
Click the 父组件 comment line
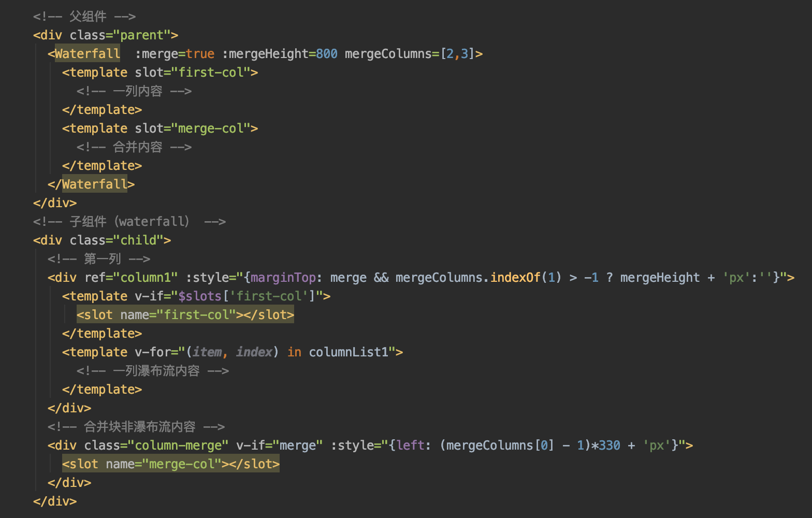(x=84, y=17)
